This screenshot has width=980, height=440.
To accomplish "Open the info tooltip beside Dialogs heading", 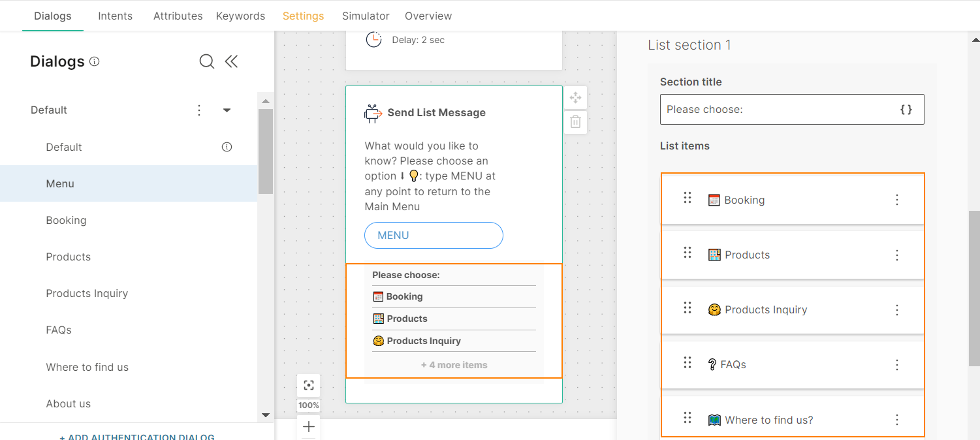I will 95,61.
